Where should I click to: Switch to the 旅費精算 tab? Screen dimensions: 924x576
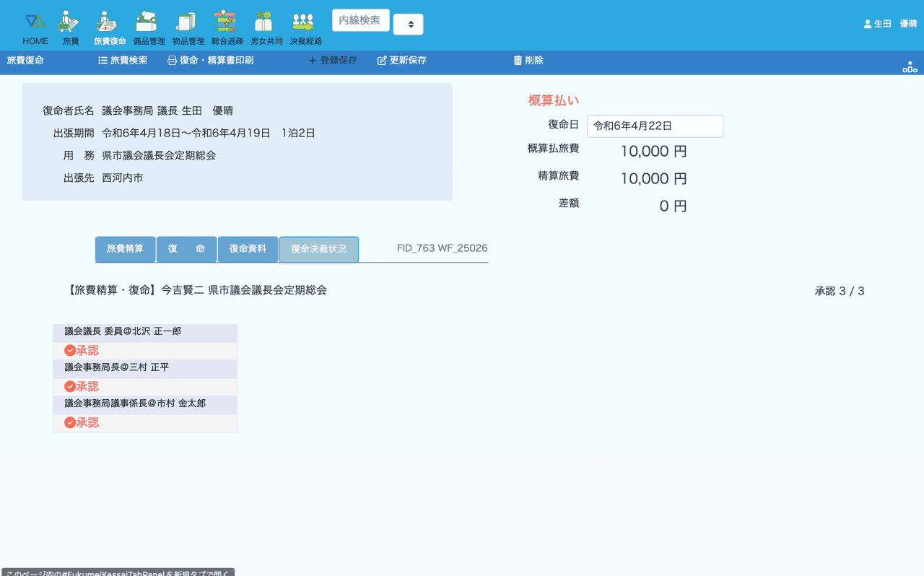click(x=125, y=249)
